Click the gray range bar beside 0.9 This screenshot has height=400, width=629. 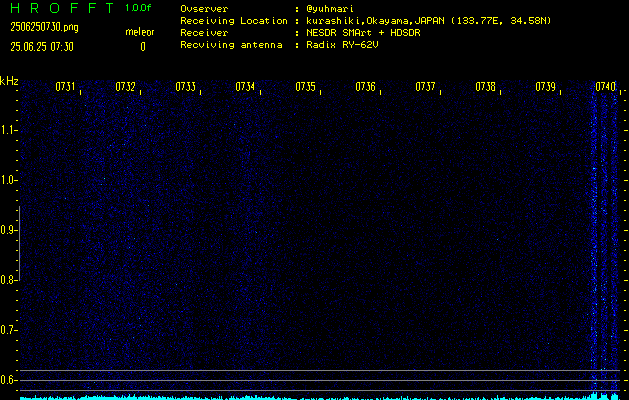click(20, 243)
